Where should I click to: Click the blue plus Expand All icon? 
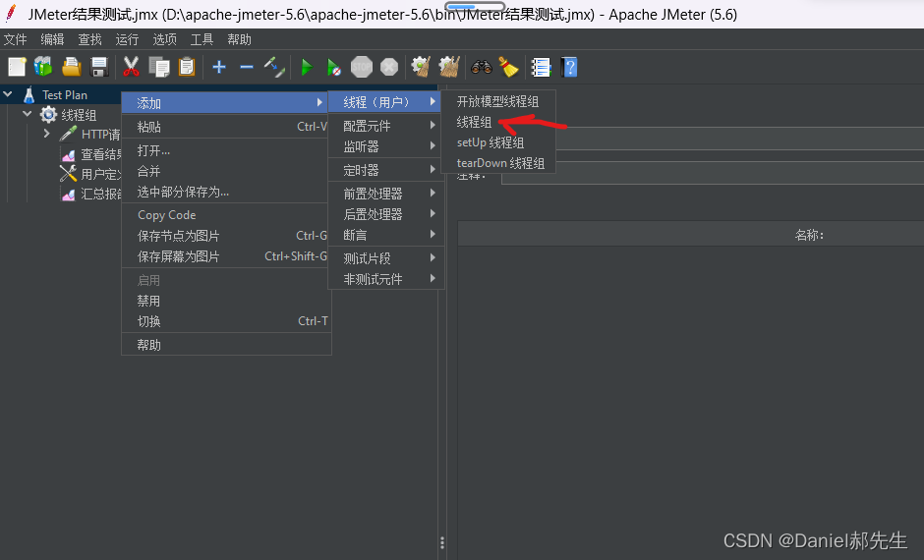tap(219, 67)
